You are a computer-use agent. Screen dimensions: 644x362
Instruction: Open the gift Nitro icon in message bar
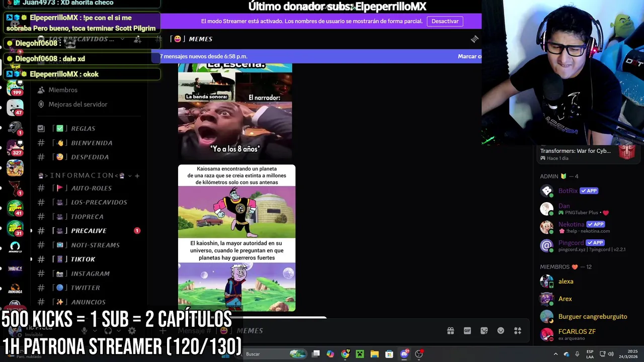(x=450, y=331)
